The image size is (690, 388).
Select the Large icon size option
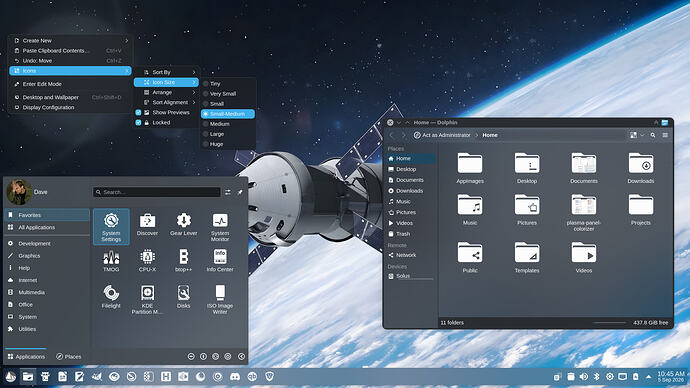click(228, 134)
